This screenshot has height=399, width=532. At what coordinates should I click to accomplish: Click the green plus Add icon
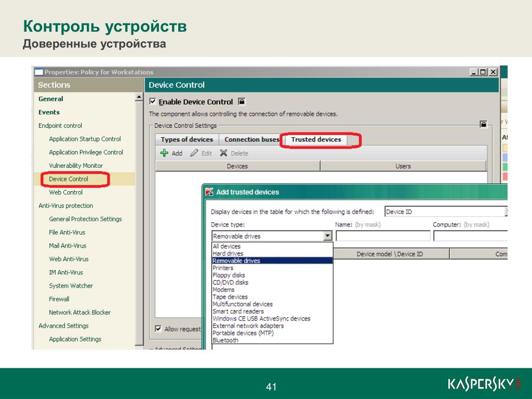click(x=164, y=153)
